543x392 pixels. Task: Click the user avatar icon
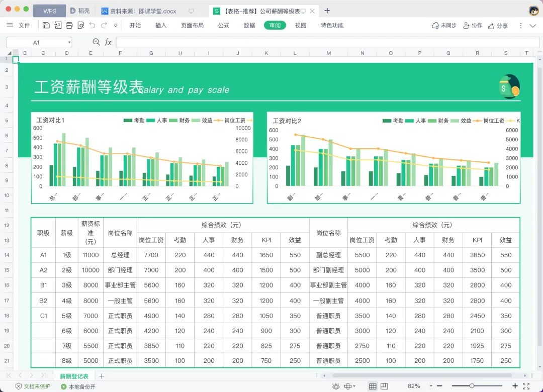(x=533, y=11)
